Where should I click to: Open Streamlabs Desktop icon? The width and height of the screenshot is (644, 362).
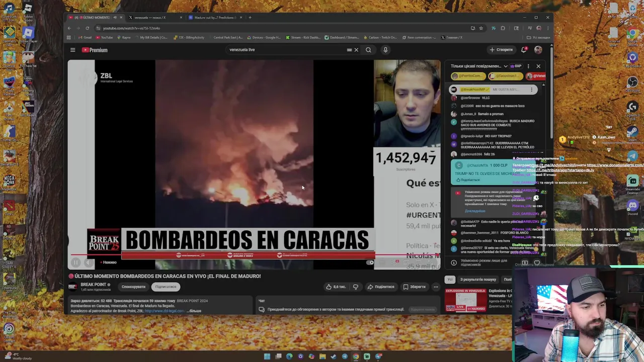tap(632, 184)
